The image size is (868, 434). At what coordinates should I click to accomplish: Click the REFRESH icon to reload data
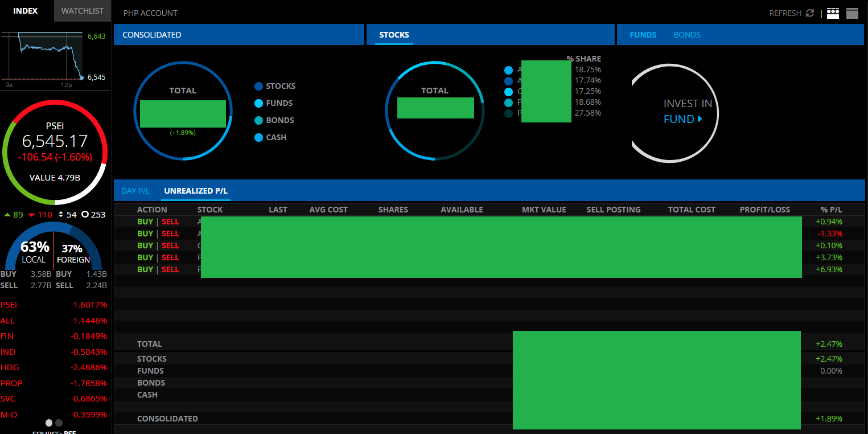810,13
